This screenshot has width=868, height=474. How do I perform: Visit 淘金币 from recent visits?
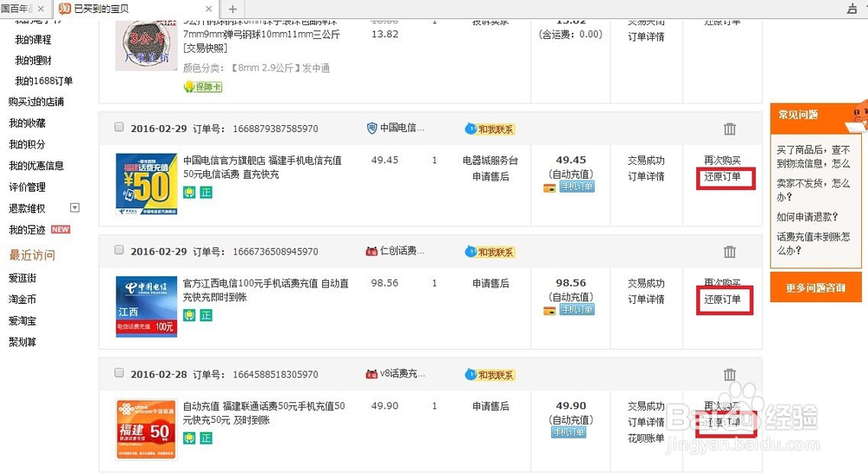coord(23,300)
